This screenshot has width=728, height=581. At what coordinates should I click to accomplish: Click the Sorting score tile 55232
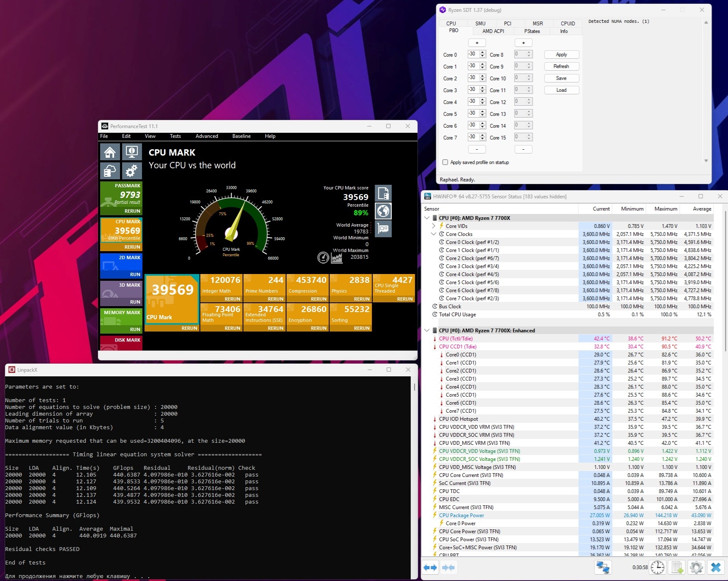(x=351, y=317)
